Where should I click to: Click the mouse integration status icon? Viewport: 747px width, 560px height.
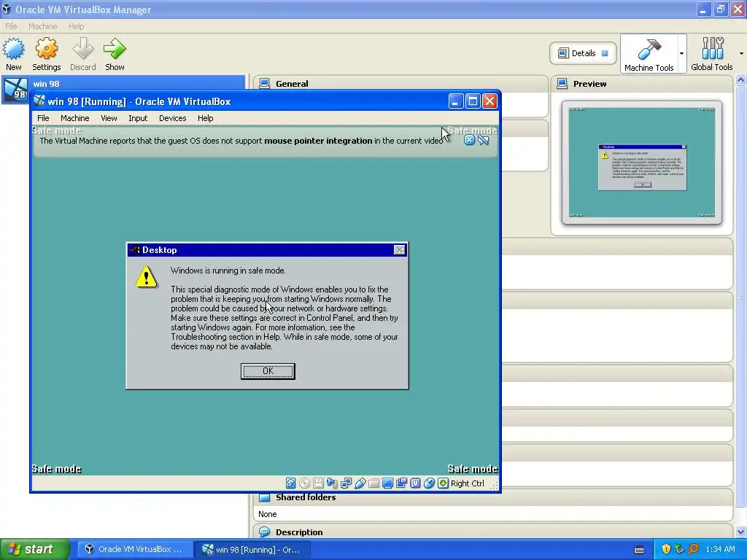click(429, 483)
